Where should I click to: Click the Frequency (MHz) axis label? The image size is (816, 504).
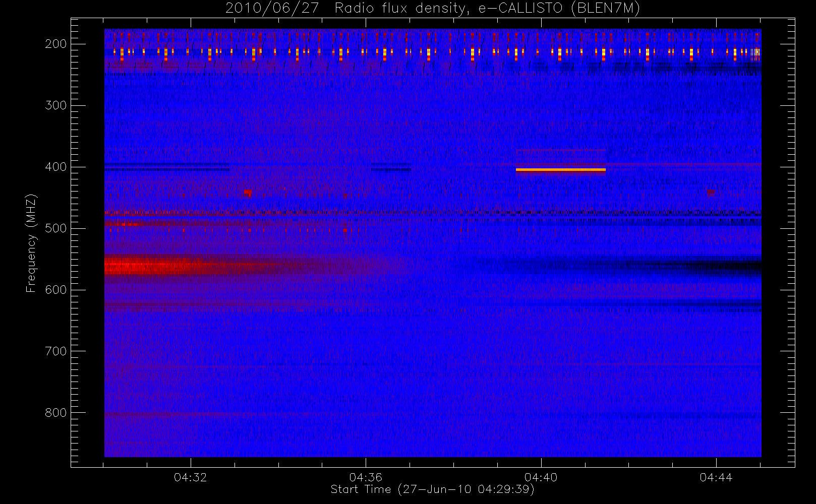(31, 243)
